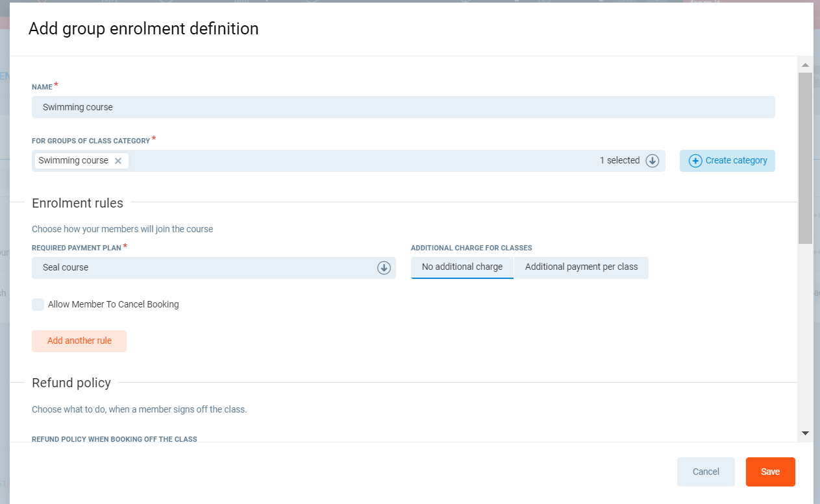Enable Allow Member To Cancel Booking checkbox
Image resolution: width=820 pixels, height=504 pixels.
[x=38, y=305]
